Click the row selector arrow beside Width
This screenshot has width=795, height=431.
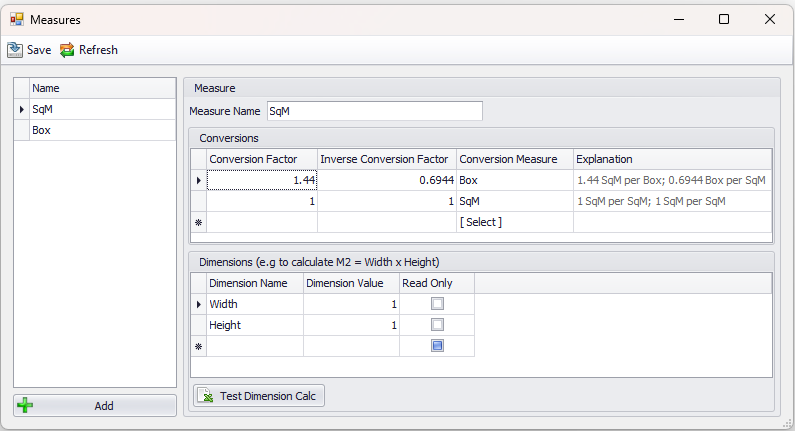pos(199,304)
